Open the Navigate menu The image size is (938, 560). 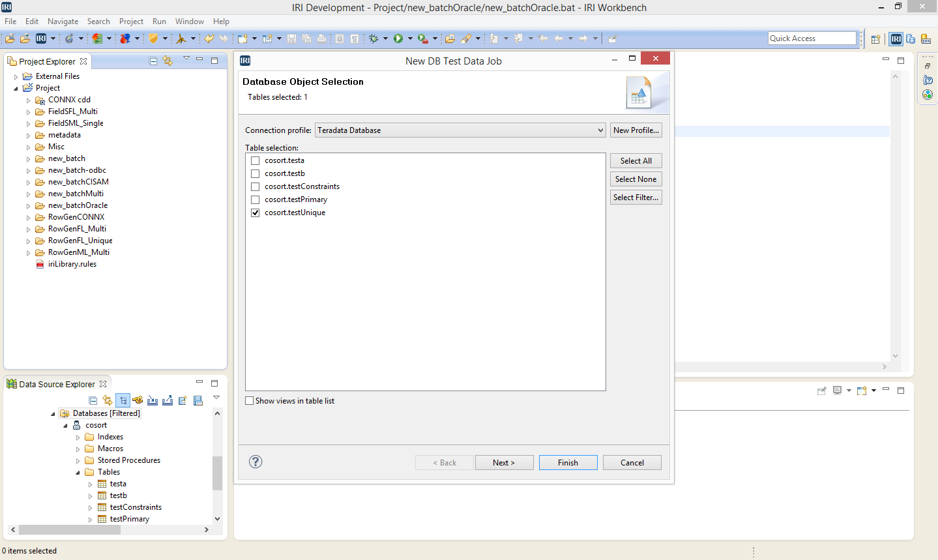click(x=63, y=22)
